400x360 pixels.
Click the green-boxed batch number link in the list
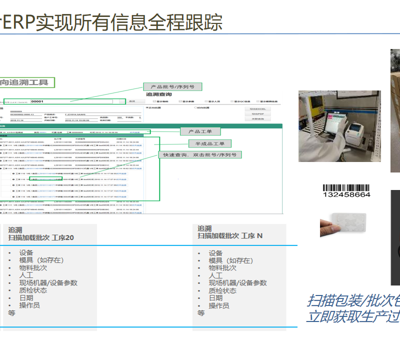[x=46, y=179]
